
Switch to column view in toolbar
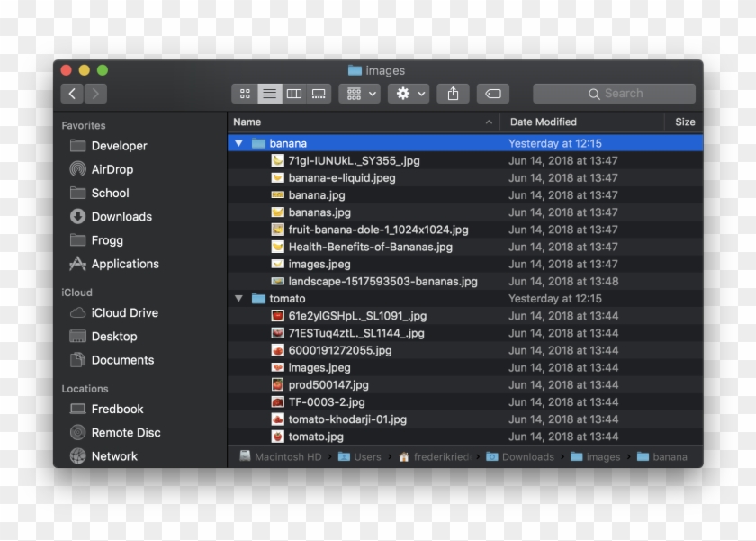click(x=293, y=94)
